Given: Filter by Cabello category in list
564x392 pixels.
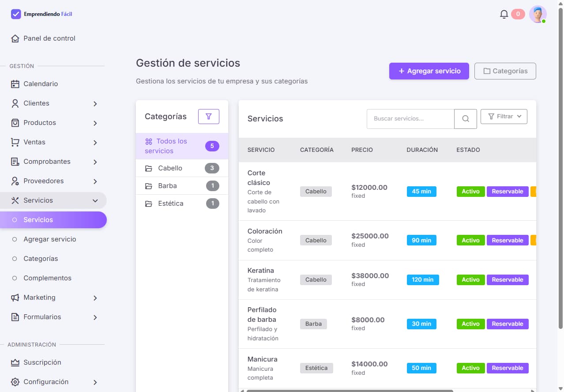Looking at the screenshot, I should coord(182,168).
